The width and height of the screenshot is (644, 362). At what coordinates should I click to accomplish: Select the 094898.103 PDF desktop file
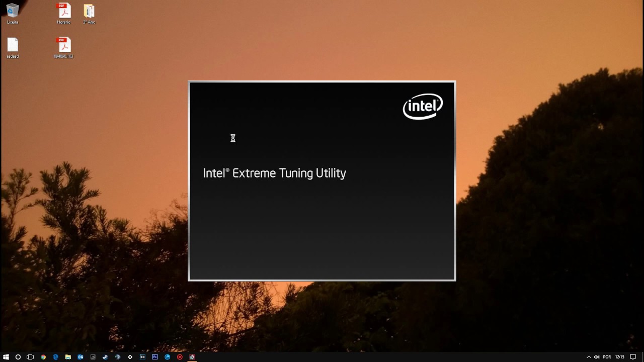[x=63, y=48]
